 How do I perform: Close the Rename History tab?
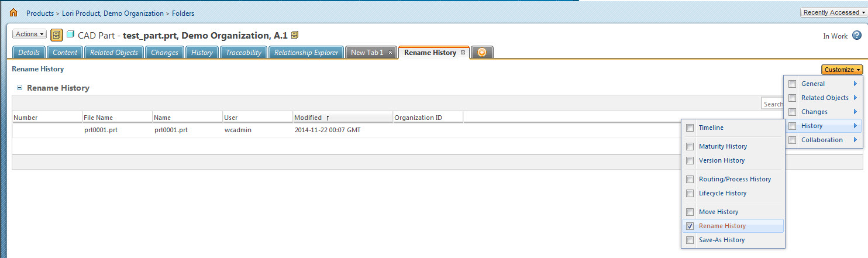pos(463,53)
